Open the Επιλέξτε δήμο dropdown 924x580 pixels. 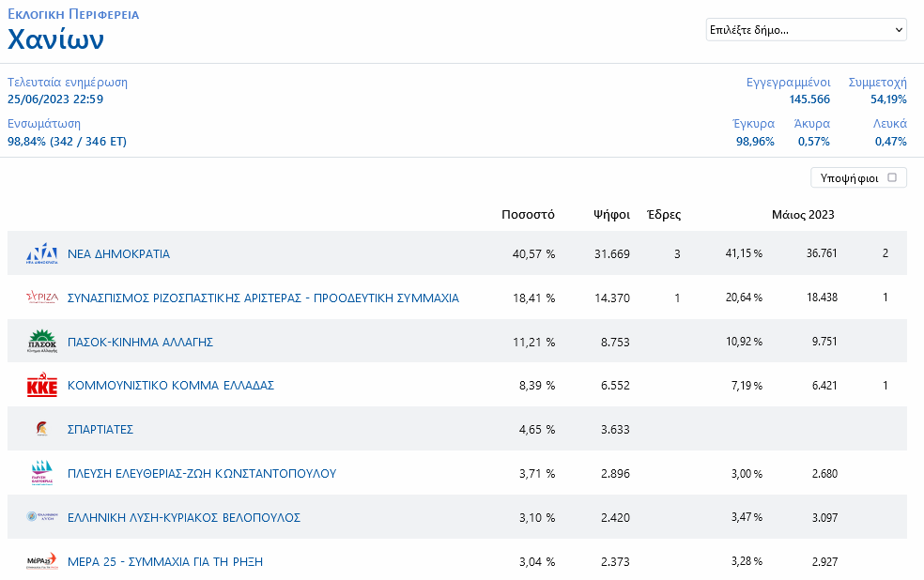[806, 30]
